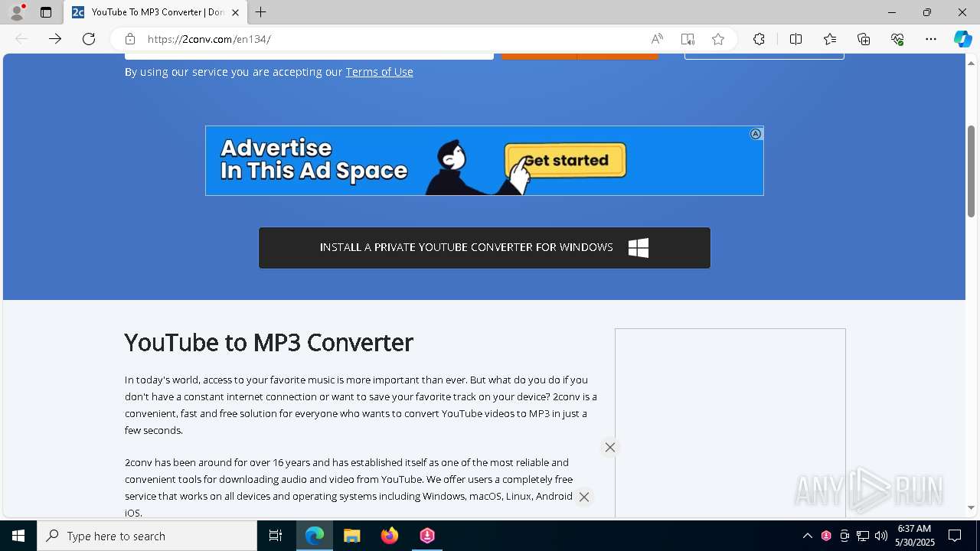Open the tab actions menu icon
The width and height of the screenshot is (980, 551).
pos(46,12)
